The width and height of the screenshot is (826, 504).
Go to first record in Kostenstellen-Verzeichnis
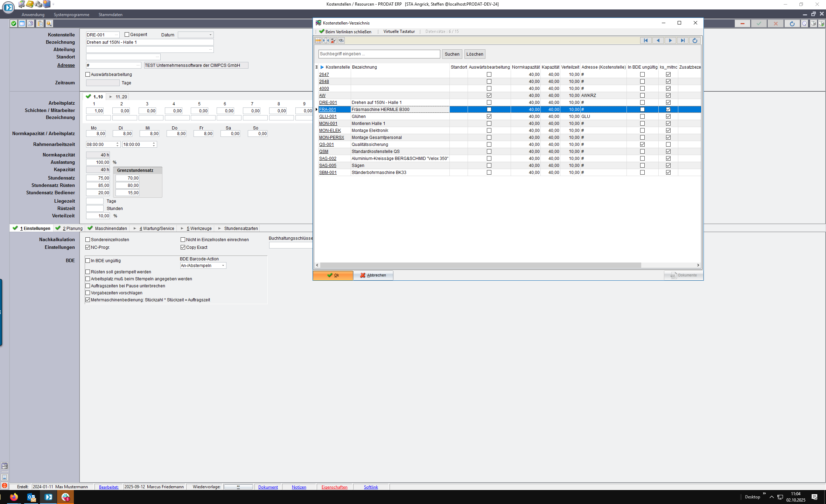pos(645,41)
